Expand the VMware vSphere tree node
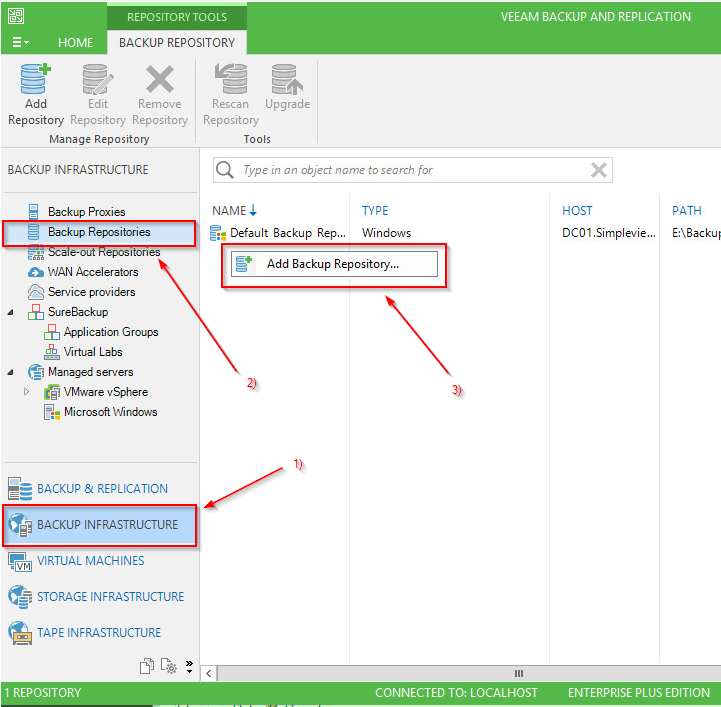This screenshot has width=721, height=707. [27, 392]
